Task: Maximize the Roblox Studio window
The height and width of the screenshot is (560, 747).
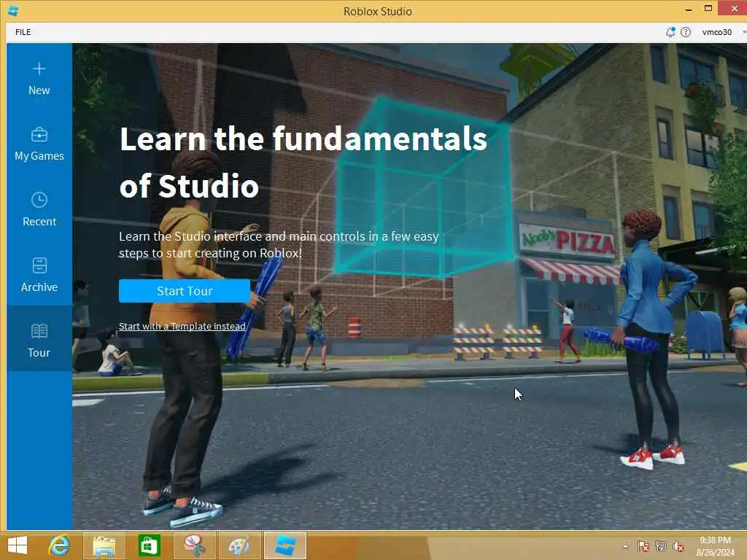Action: tap(708, 9)
